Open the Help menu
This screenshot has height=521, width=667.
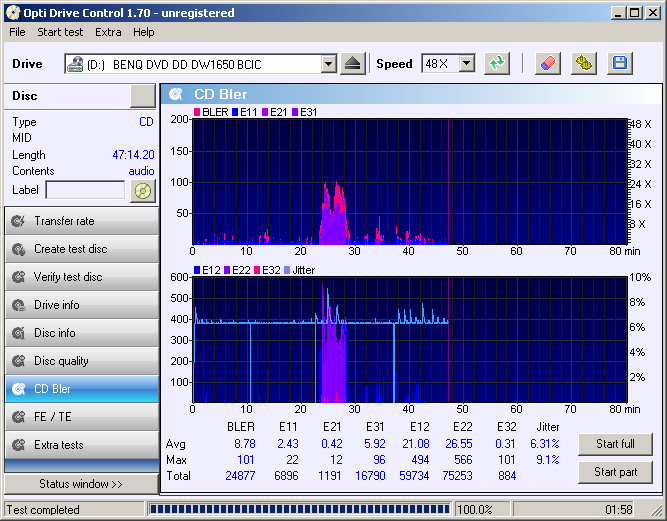coord(143,32)
